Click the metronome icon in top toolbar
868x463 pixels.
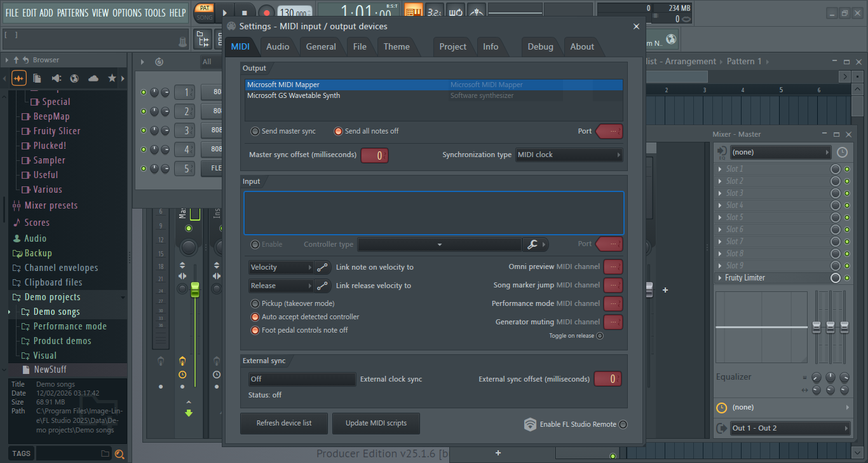477,11
